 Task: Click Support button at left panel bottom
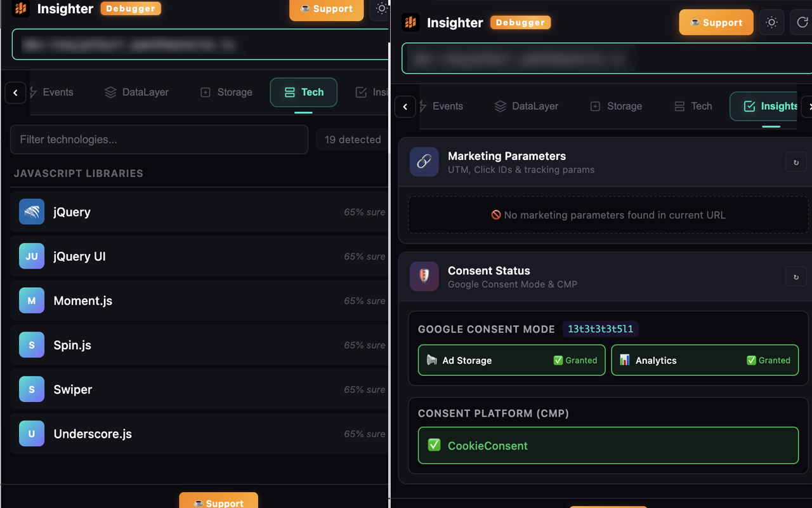click(218, 500)
